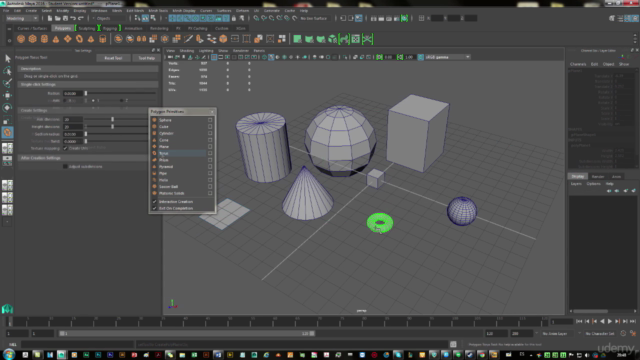Click the Torus icon in Polygon Primitives
This screenshot has height=360, width=640.
click(x=154, y=153)
